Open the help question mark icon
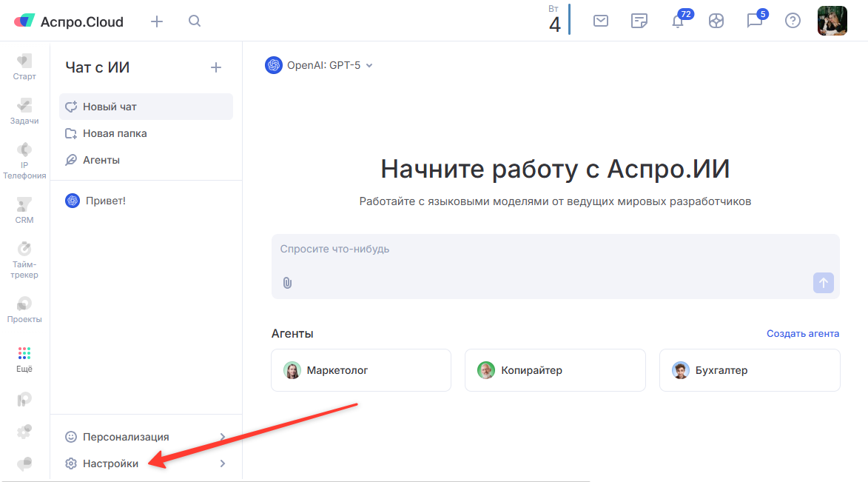868x482 pixels. click(x=793, y=21)
